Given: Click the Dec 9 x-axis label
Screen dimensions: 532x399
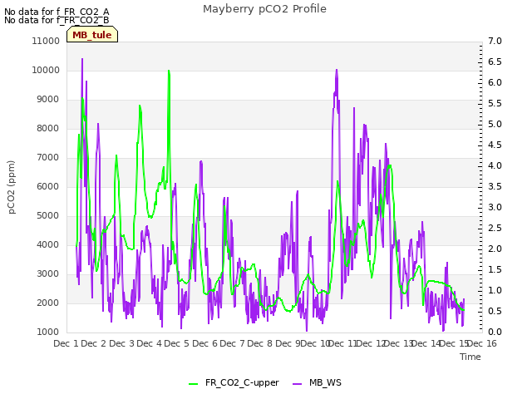Looking at the screenshot, I should click(x=288, y=343).
